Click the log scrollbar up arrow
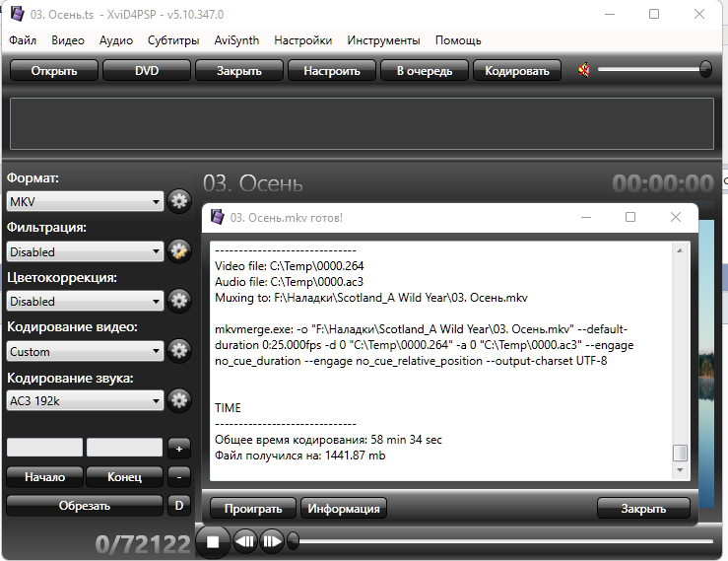728x561 pixels. tap(680, 250)
